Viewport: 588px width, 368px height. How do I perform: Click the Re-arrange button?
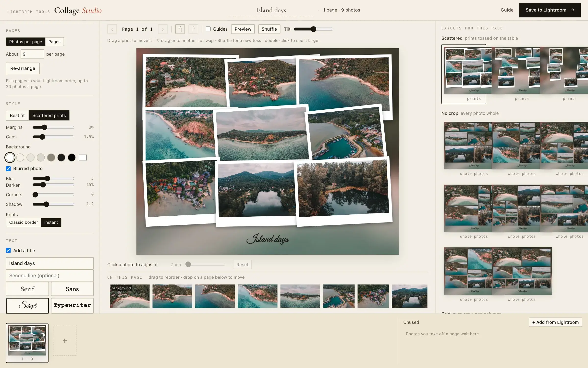(23, 68)
